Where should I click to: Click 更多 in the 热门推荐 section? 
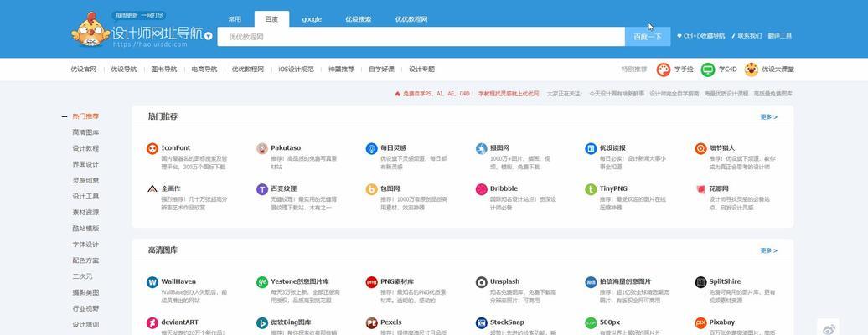click(x=769, y=117)
